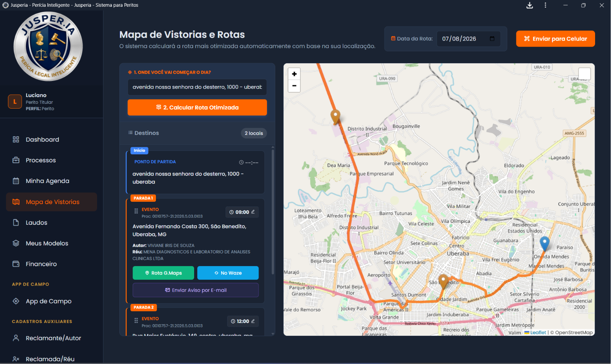Image resolution: width=611 pixels, height=364 pixels.
Task: Zoom in on the map
Action: click(294, 74)
